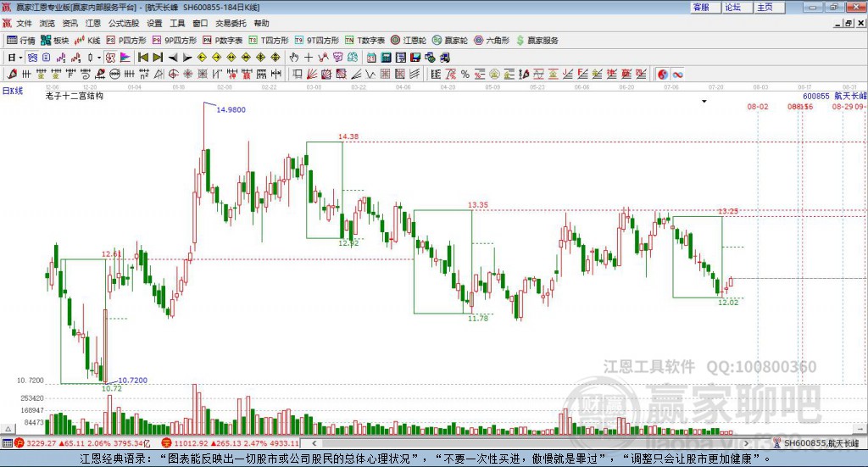868x467 pixels.
Task: Open the 江恩 menu
Action: tap(93, 23)
